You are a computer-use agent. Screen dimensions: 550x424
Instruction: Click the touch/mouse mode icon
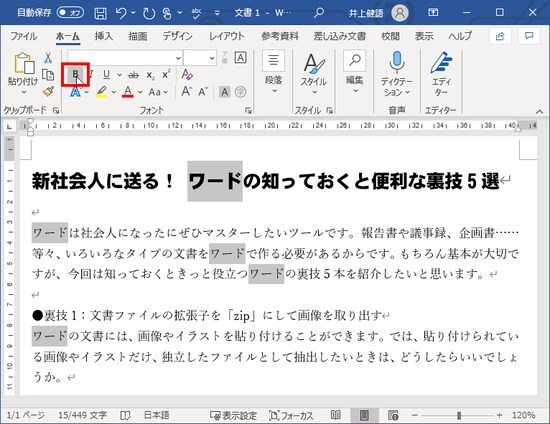tap(167, 13)
